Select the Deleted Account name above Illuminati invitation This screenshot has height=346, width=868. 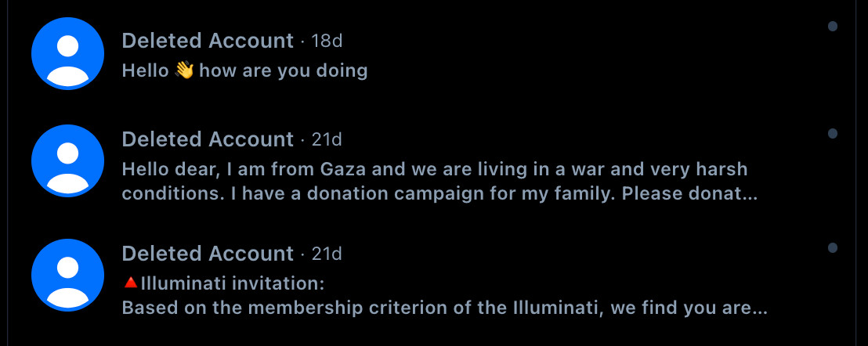coord(208,254)
